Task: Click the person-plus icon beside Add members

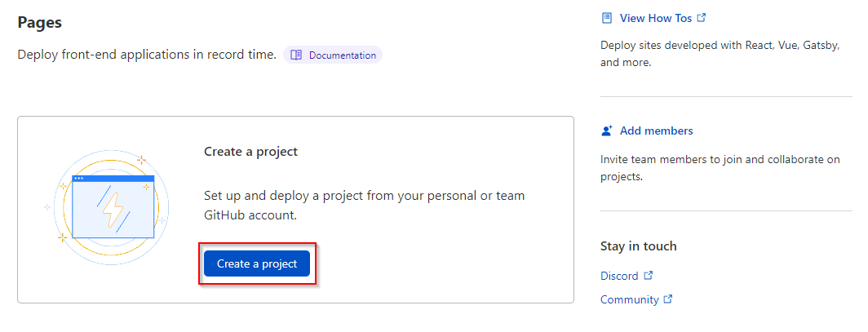Action: tap(607, 131)
